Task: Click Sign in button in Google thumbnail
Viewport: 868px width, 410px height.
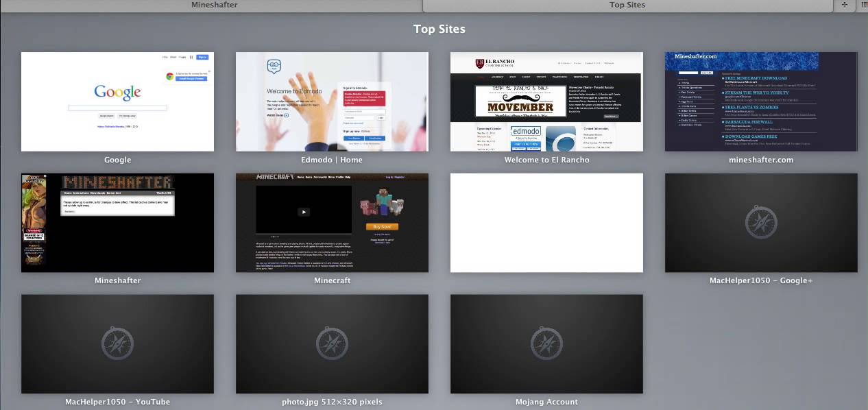Action: (x=203, y=57)
